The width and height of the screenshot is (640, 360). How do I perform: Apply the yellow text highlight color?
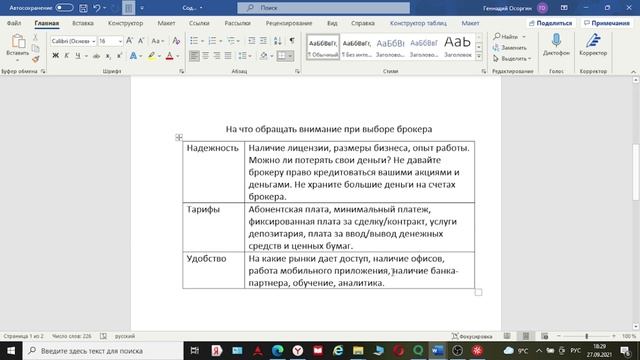click(151, 56)
